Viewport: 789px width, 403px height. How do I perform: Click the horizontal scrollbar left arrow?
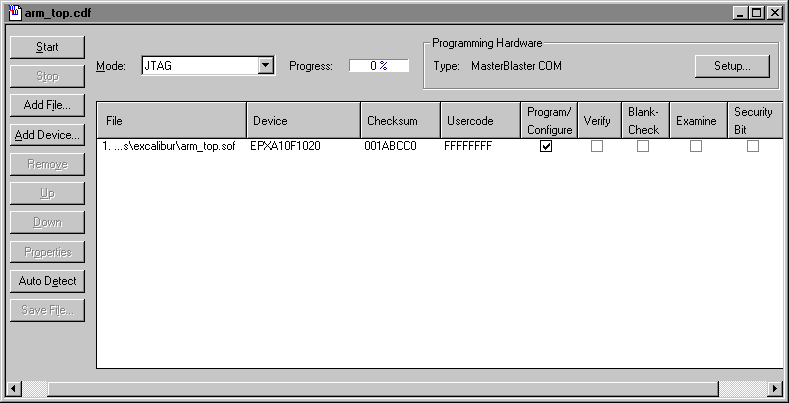(x=13, y=388)
